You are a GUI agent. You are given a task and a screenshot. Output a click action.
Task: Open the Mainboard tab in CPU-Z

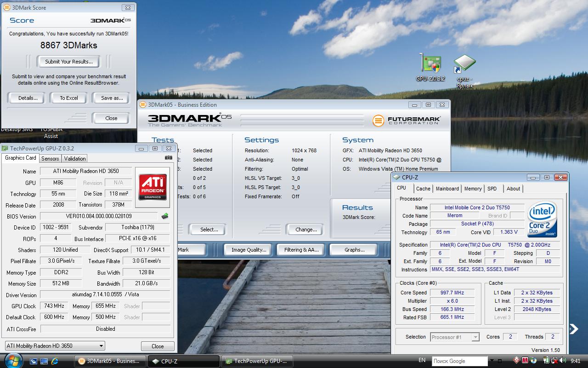tap(447, 189)
